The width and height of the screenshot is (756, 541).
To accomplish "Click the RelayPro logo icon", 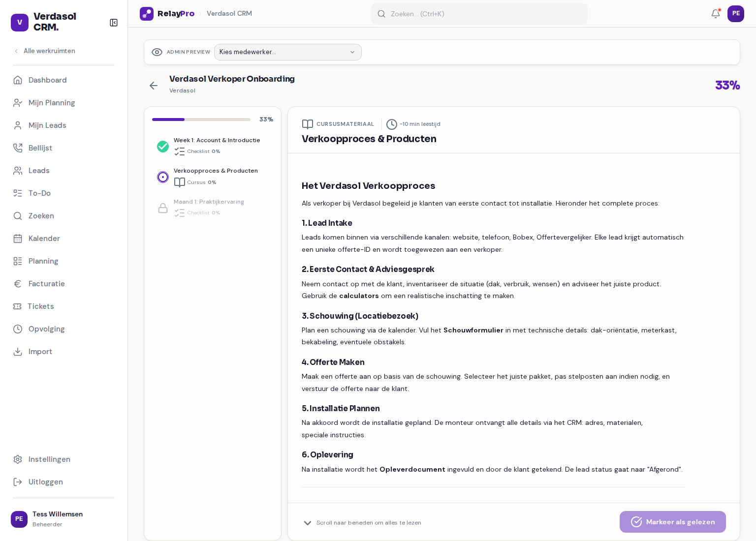I will click(x=147, y=14).
